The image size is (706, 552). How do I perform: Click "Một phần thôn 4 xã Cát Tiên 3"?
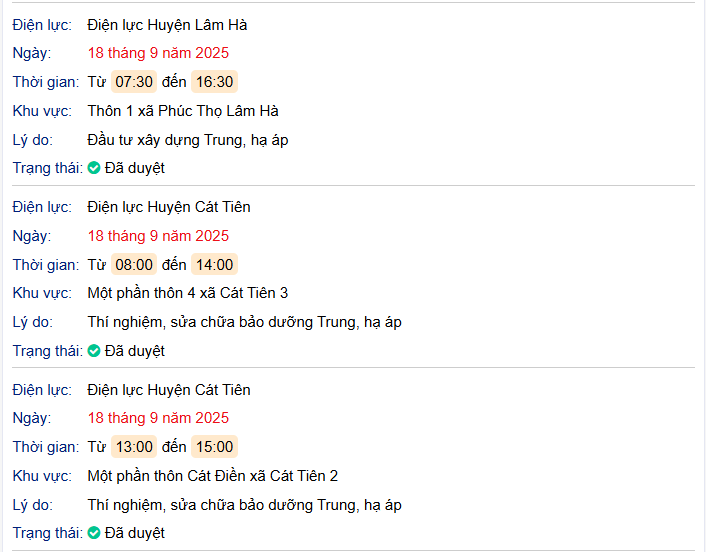(188, 293)
